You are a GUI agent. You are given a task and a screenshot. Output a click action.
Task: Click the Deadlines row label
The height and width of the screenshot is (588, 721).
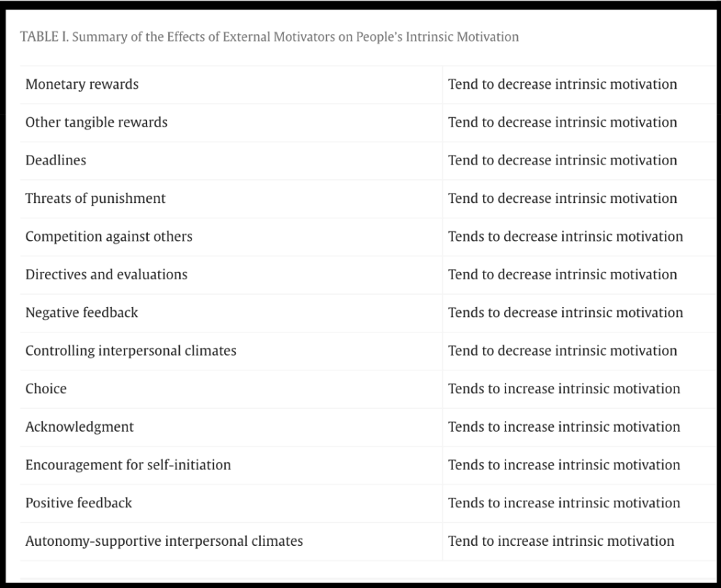[x=55, y=160]
